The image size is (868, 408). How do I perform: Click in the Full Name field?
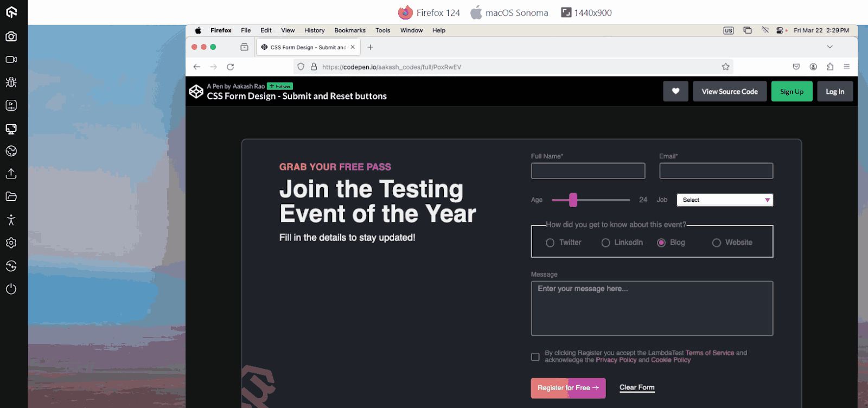[588, 171]
